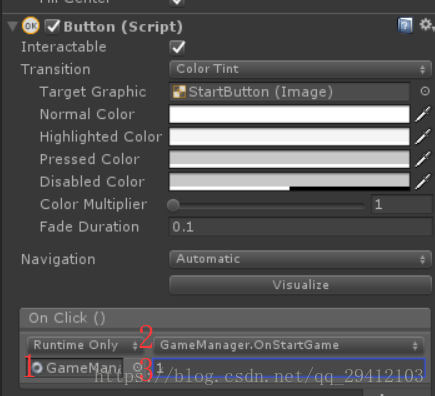Open the Button component gear settings menu
Image resolution: width=435 pixels, height=396 pixels.
coord(426,25)
